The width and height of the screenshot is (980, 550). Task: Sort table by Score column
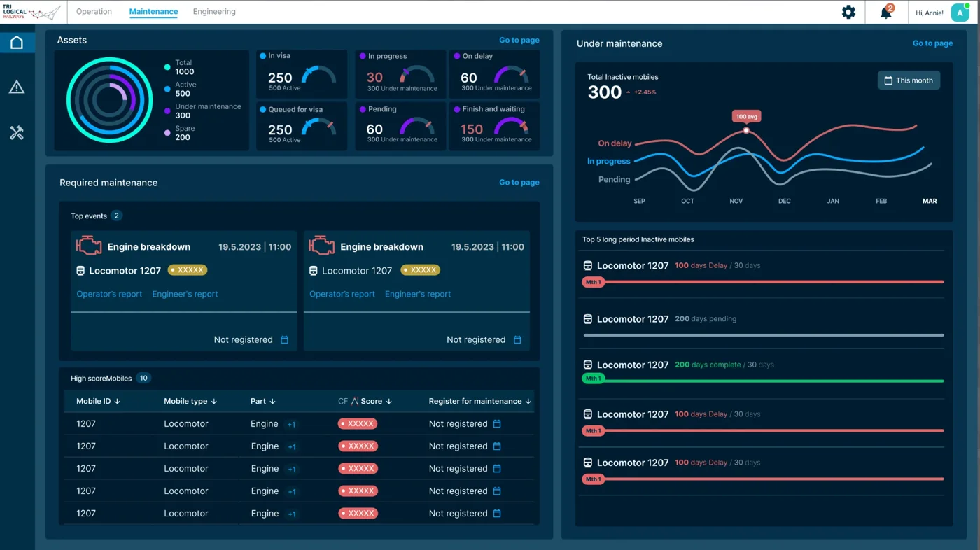(x=376, y=402)
